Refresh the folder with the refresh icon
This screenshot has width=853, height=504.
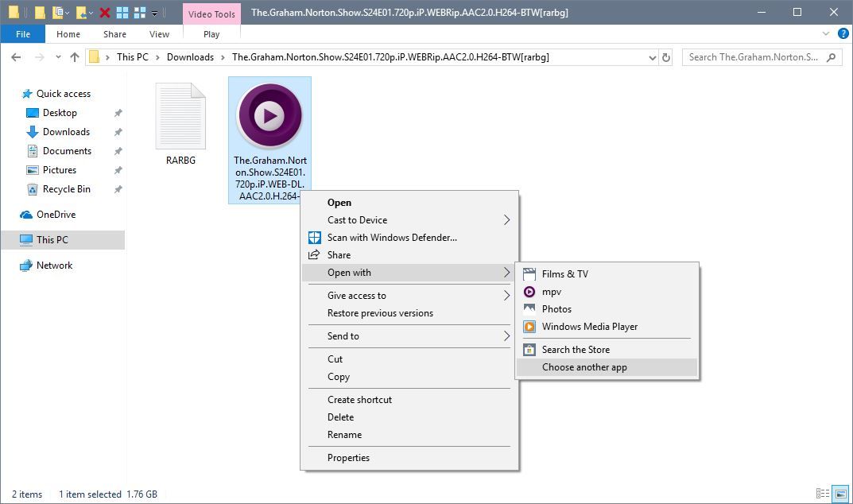(x=666, y=57)
